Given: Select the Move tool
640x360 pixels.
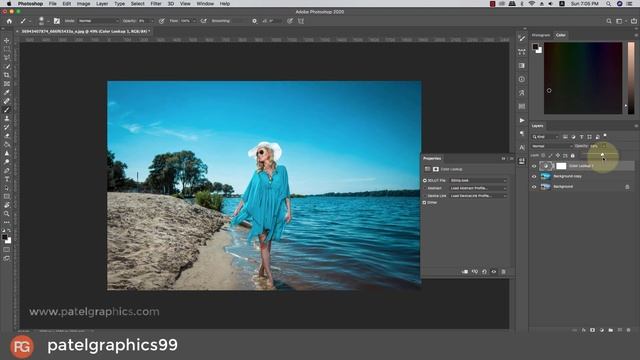Looking at the screenshot, I should click(7, 40).
